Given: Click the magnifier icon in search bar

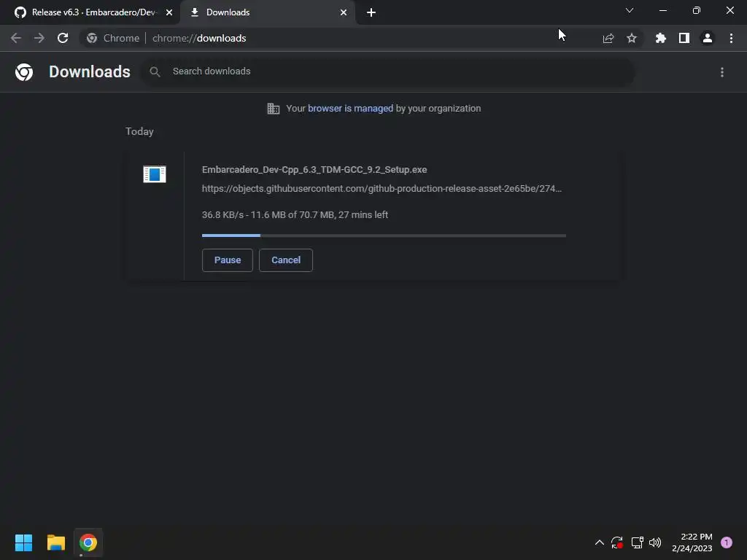Looking at the screenshot, I should point(155,72).
